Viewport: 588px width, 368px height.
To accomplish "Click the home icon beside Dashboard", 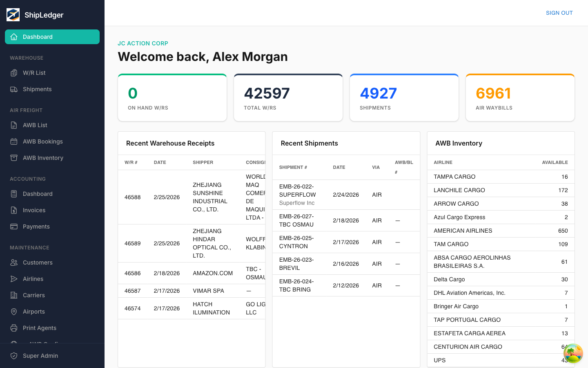I will tap(14, 37).
